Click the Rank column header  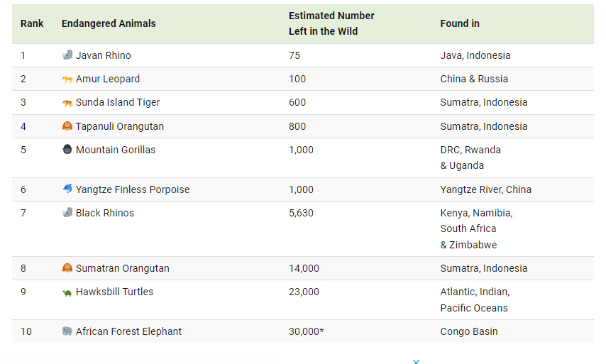pos(32,23)
